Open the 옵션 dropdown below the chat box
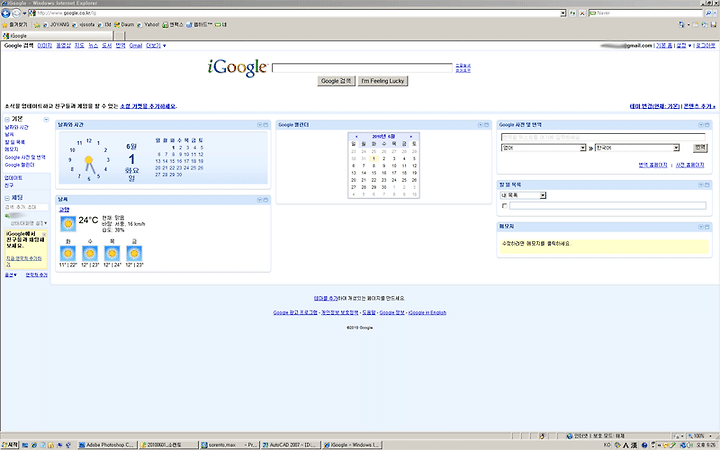 (x=11, y=275)
